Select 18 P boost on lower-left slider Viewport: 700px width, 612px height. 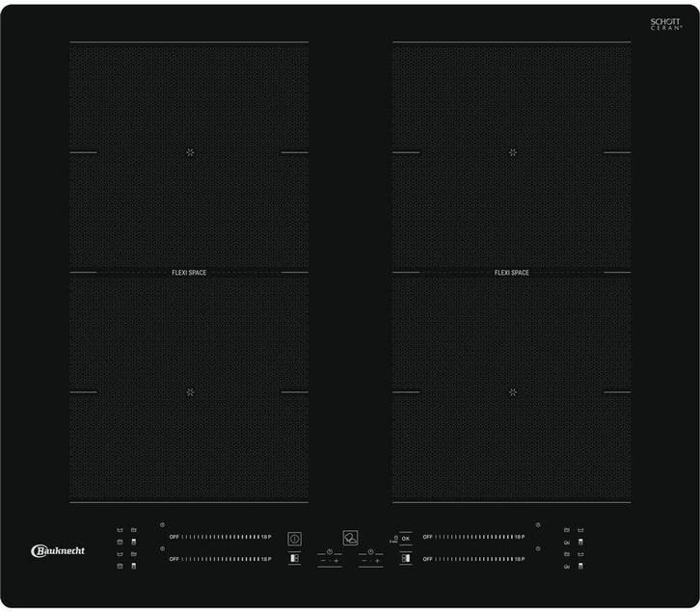(266, 559)
